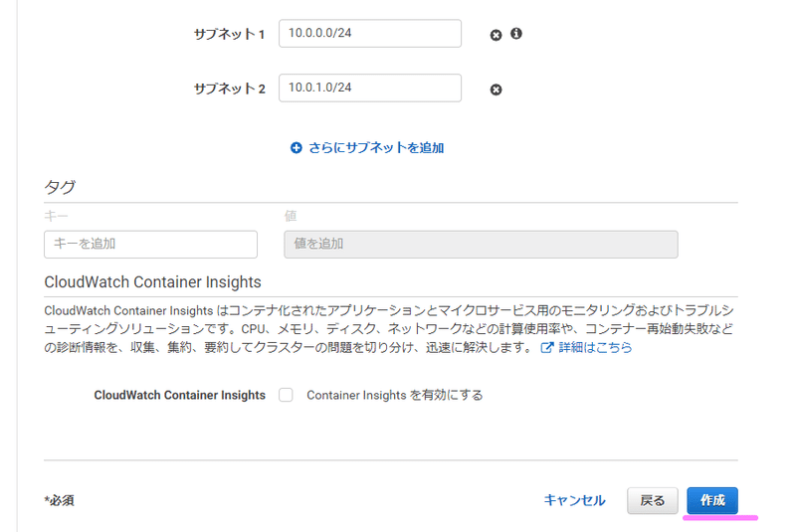Click the 戻る button
Screen dimensions: 796x532
click(653, 500)
